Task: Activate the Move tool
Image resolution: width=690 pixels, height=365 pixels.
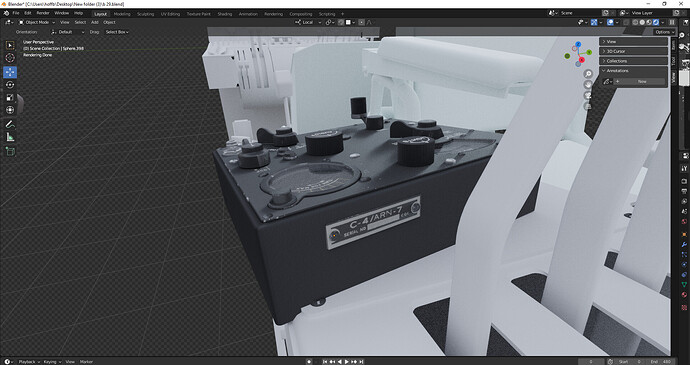Action: pyautogui.click(x=10, y=72)
